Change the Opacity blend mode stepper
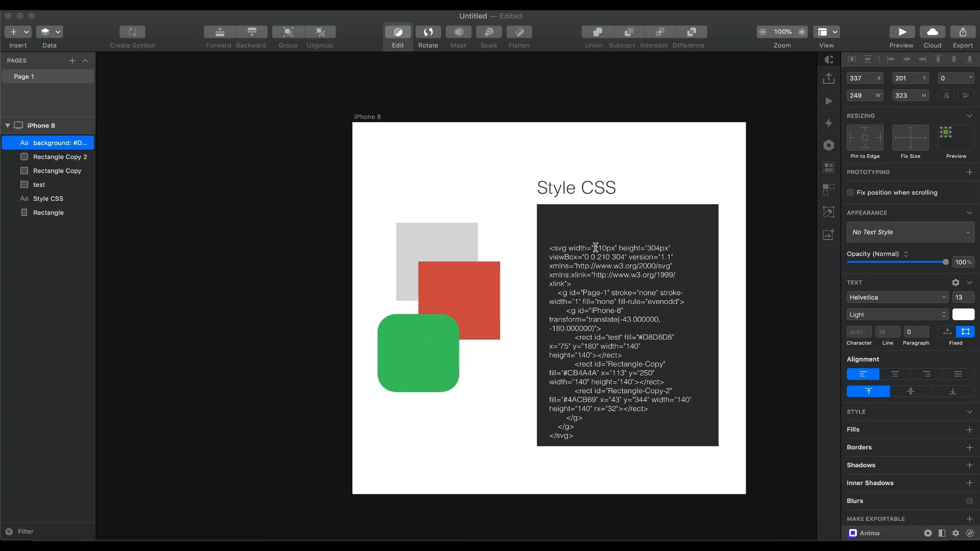980x551 pixels. click(906, 254)
